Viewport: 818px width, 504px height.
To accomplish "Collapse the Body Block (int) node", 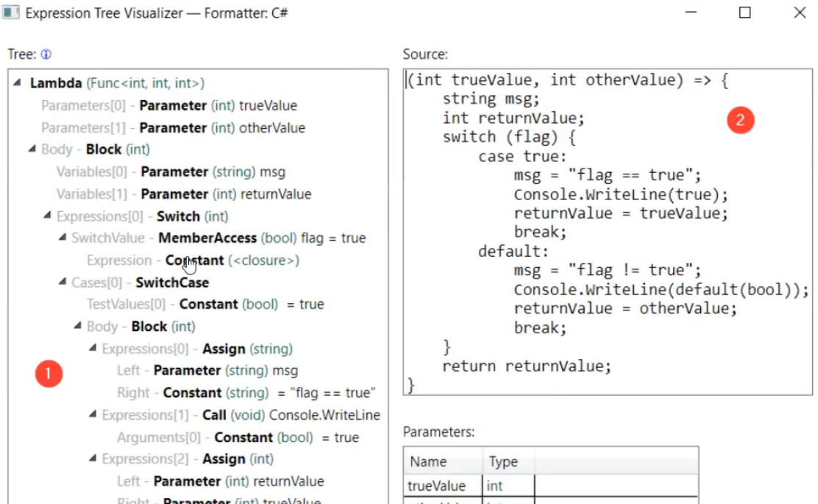I will coord(32,150).
